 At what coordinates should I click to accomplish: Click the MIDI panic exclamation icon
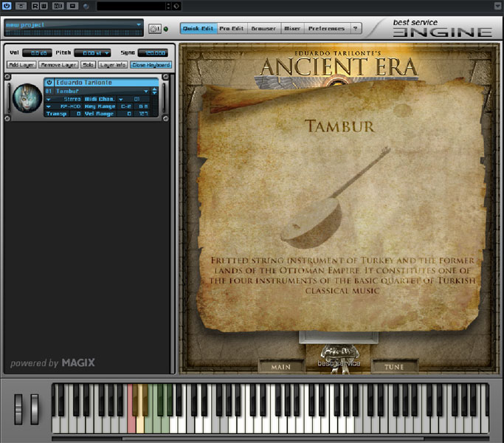[x=154, y=29]
